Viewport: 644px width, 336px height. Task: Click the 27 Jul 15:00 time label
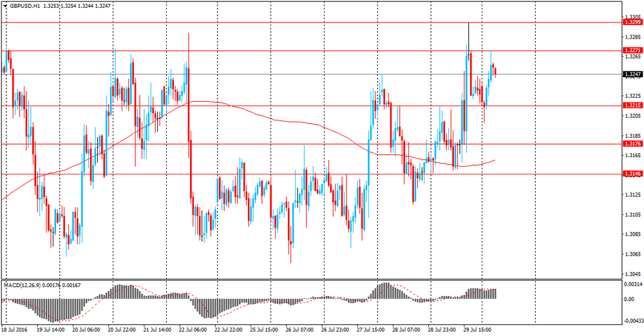coord(371,330)
